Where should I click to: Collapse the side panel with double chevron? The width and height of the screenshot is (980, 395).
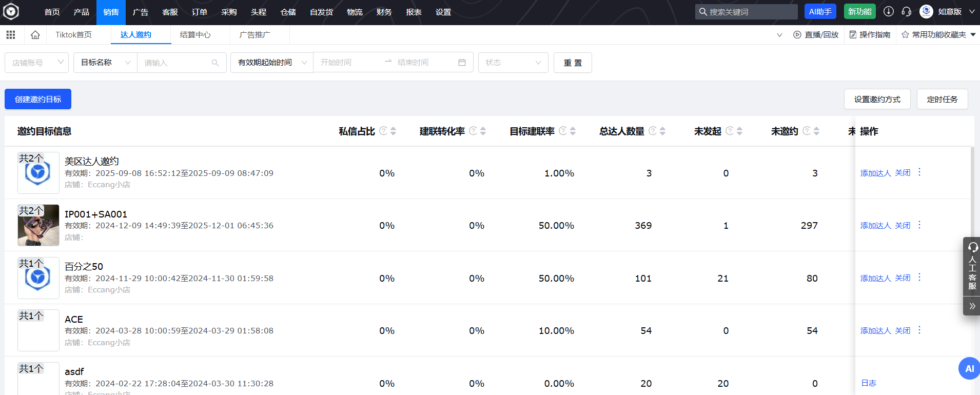(972, 306)
